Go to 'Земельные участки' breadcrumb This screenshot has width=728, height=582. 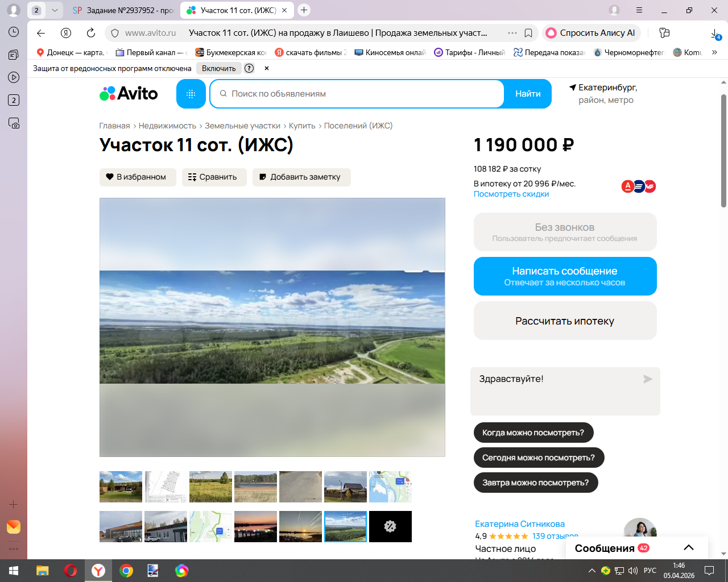point(243,126)
